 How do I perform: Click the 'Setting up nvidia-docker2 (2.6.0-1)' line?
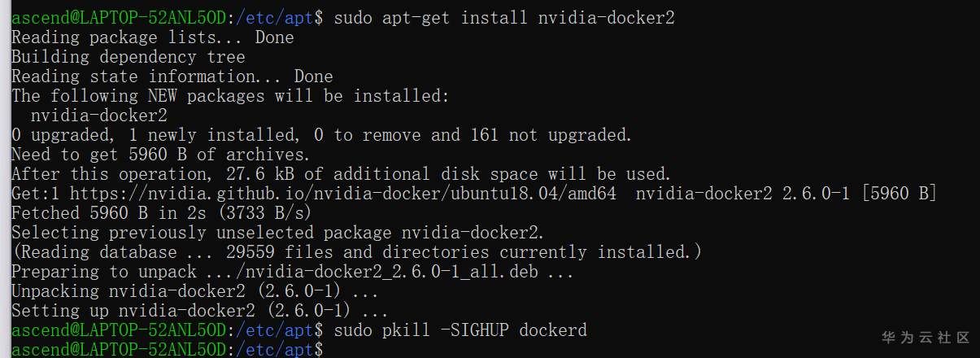click(x=199, y=311)
